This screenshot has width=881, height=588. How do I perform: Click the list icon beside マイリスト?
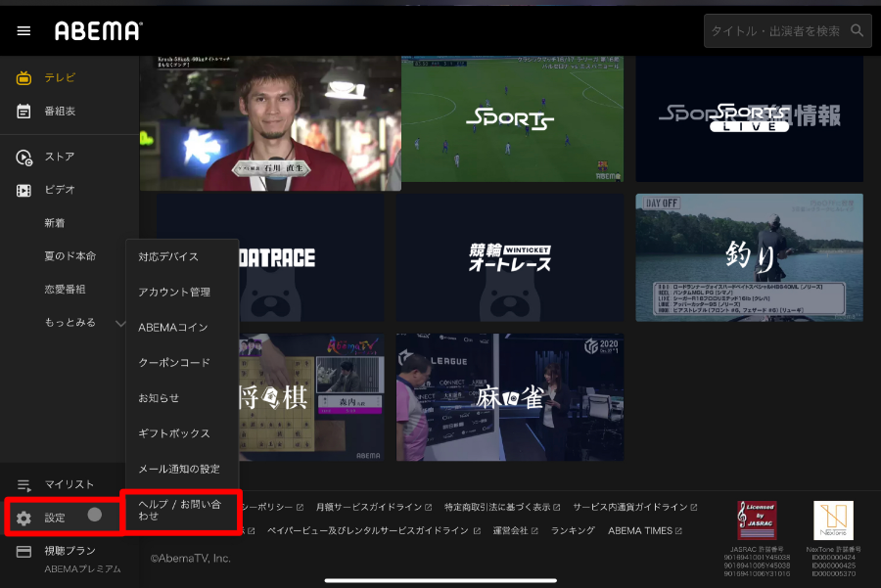23,484
